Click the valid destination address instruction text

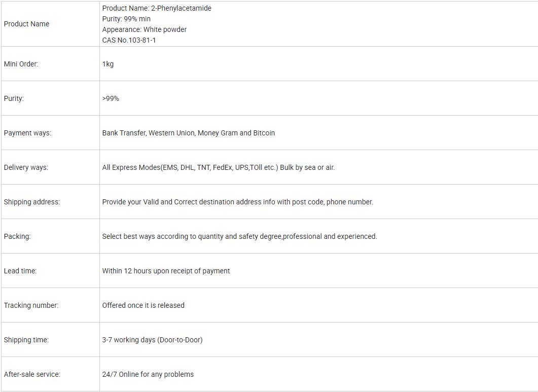(237, 202)
